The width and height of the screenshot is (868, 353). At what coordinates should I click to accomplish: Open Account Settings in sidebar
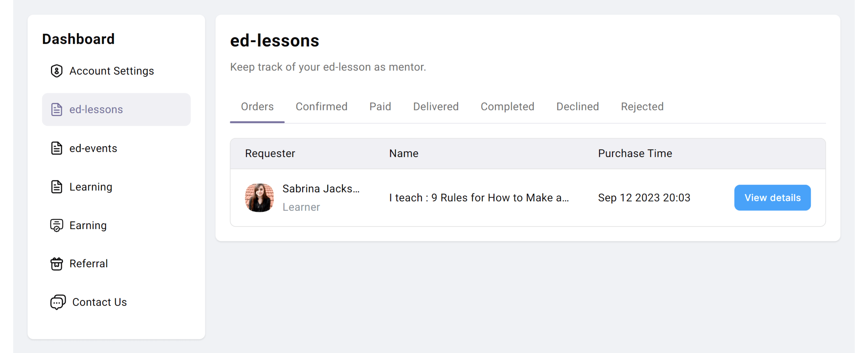coord(116,71)
